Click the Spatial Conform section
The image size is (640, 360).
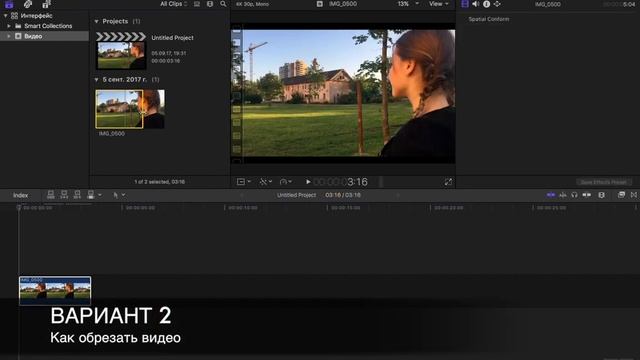(x=489, y=19)
